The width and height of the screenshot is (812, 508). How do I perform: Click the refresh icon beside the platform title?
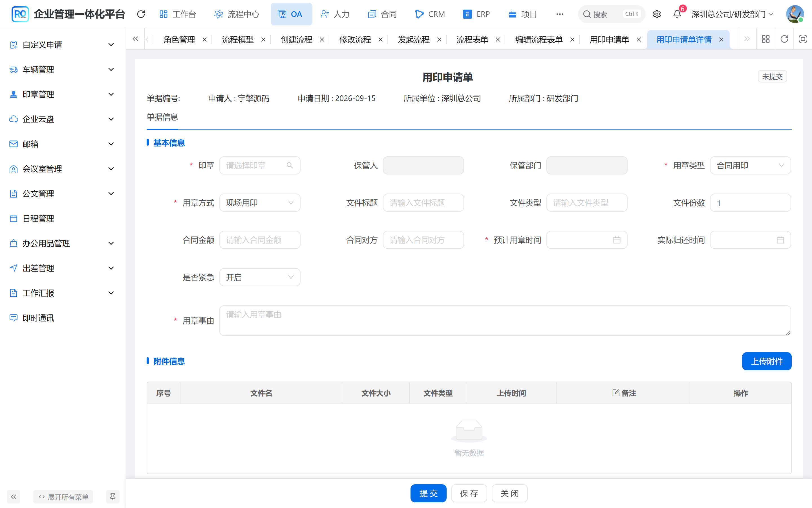point(141,14)
